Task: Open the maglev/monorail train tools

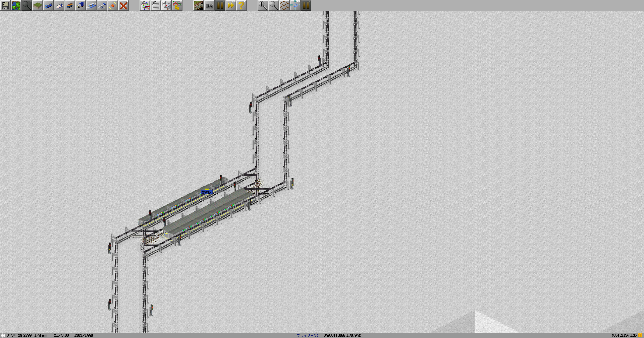Action: [x=59, y=5]
